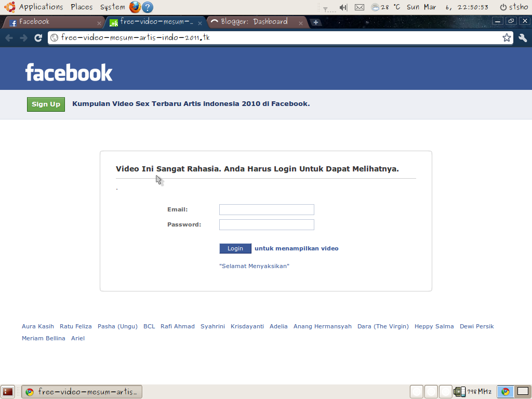Open the Pasha (Ungu) link
The height and width of the screenshot is (399, 532).
click(x=117, y=326)
